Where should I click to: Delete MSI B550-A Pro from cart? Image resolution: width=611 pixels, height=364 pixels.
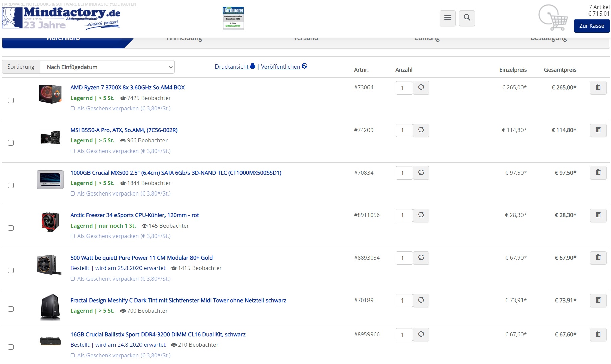tap(598, 130)
